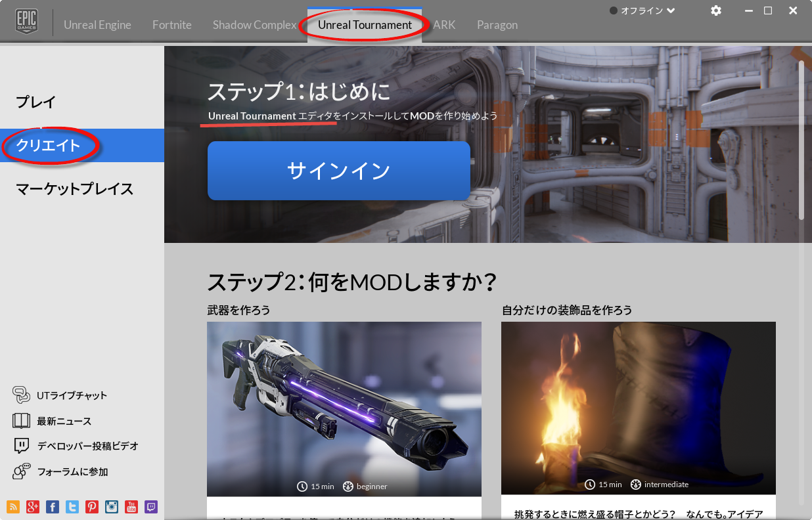Image resolution: width=812 pixels, height=520 pixels.
Task: Click the 挑発するときに燃え盛る帽子 description text
Action: click(638, 513)
